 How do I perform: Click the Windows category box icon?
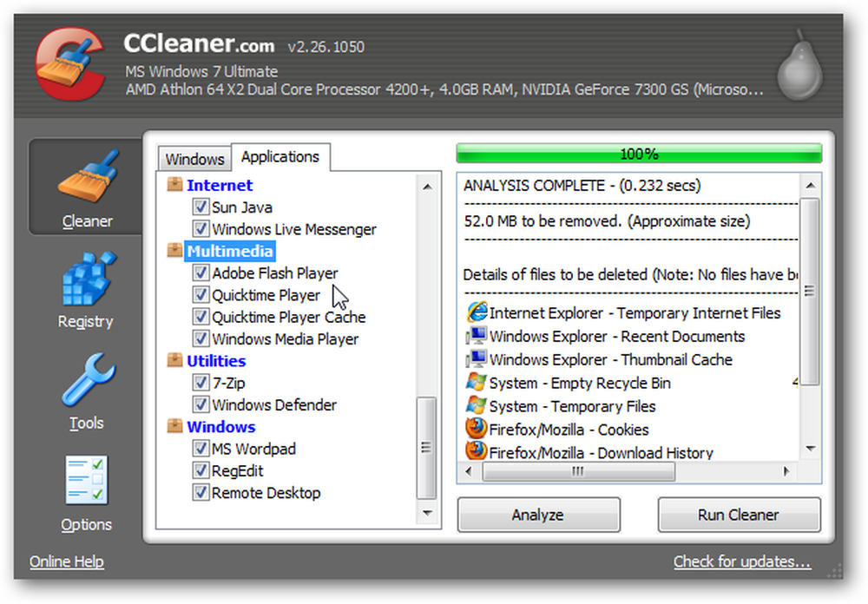coord(175,426)
